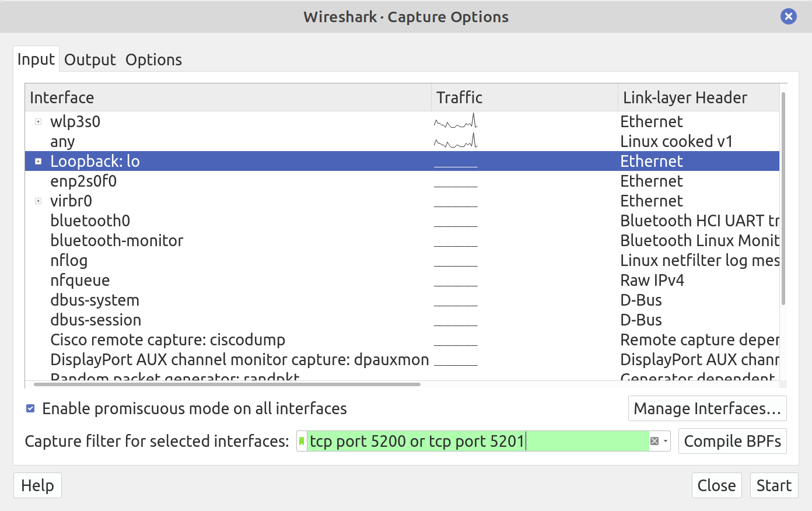
Task: Switch to the Options tab
Action: click(153, 60)
